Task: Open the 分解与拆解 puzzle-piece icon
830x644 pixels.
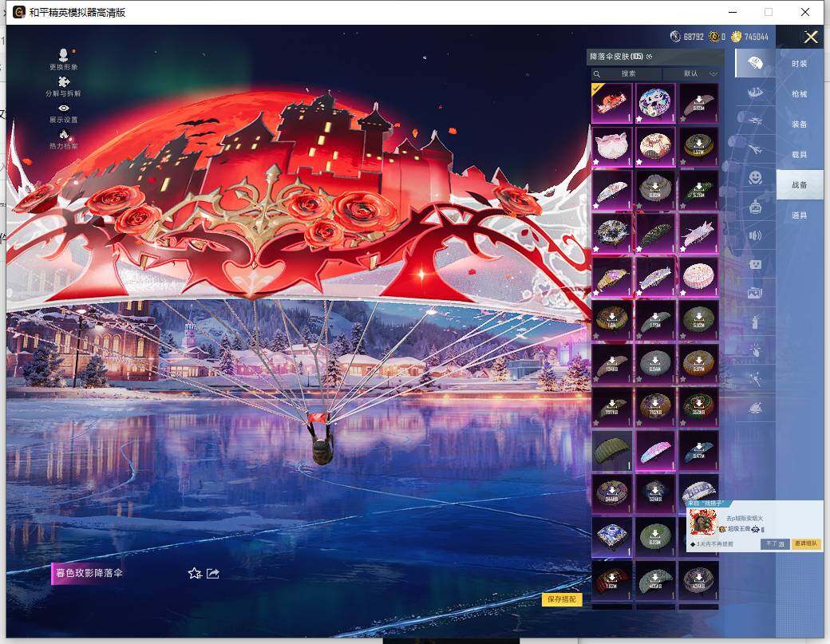Action: pyautogui.click(x=64, y=86)
